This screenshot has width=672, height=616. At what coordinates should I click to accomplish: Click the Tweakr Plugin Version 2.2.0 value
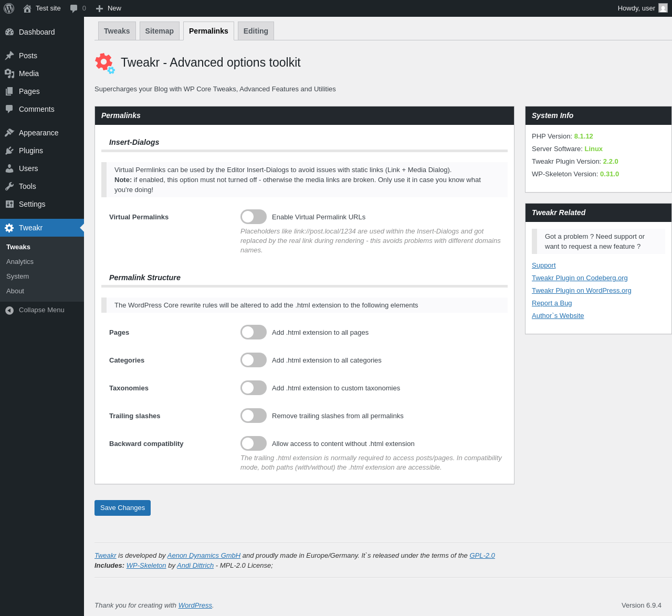611,162
